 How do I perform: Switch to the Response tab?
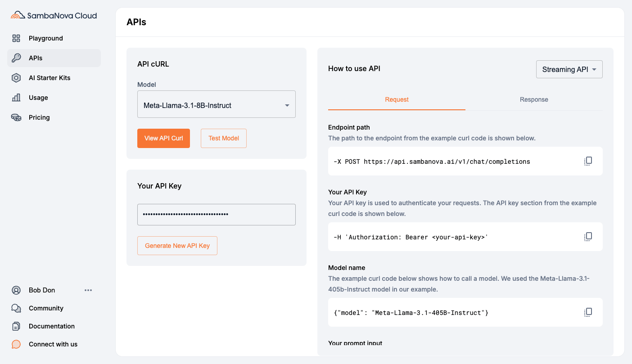click(x=534, y=99)
